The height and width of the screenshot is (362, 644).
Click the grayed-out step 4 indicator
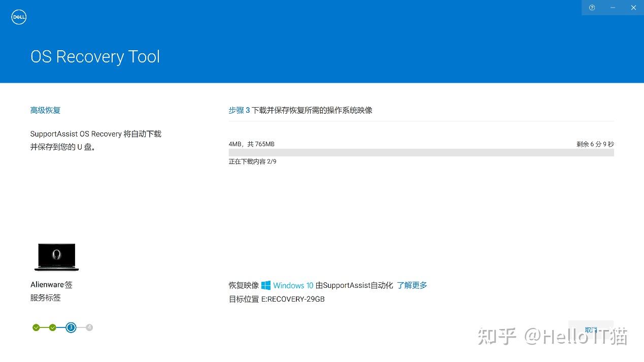tap(89, 327)
